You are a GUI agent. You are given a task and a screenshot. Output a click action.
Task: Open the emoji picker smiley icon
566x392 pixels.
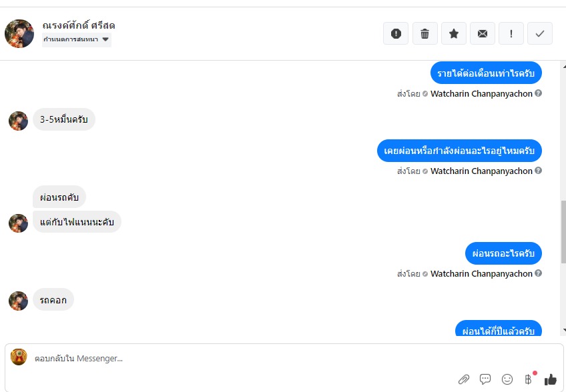[x=507, y=379]
